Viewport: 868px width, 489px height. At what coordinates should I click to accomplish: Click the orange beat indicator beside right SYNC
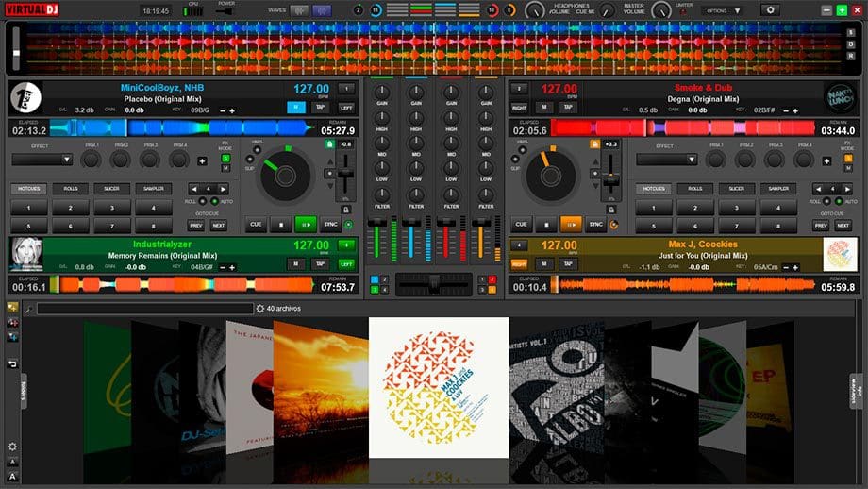coord(613,225)
